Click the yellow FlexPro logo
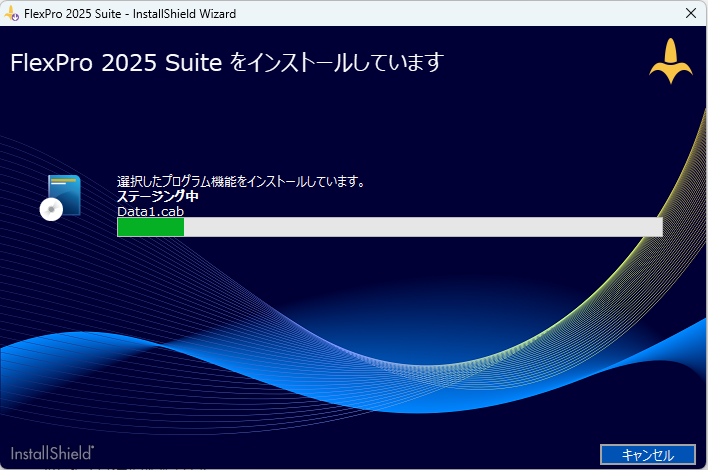The width and height of the screenshot is (708, 470). coord(671,61)
